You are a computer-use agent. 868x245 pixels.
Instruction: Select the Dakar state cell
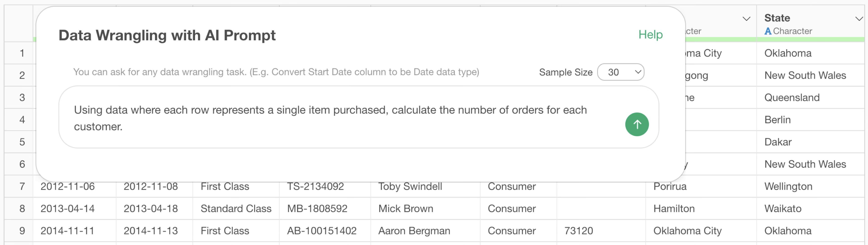pos(777,142)
